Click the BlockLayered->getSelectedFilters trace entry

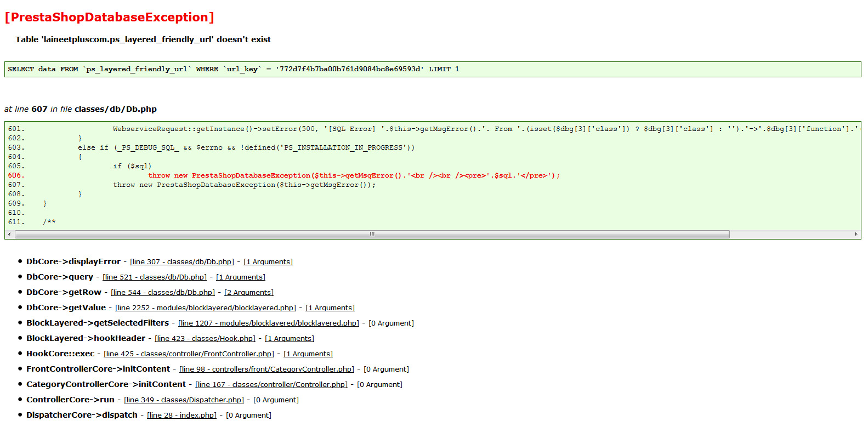pos(98,323)
